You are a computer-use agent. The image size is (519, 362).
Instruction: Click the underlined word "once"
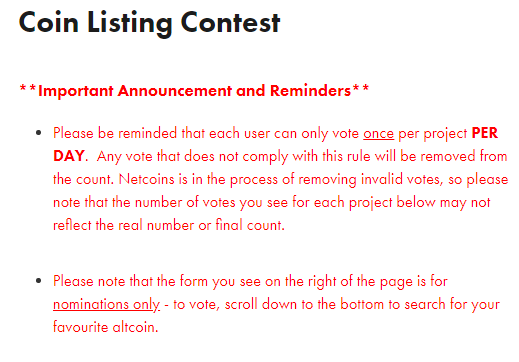tap(378, 134)
